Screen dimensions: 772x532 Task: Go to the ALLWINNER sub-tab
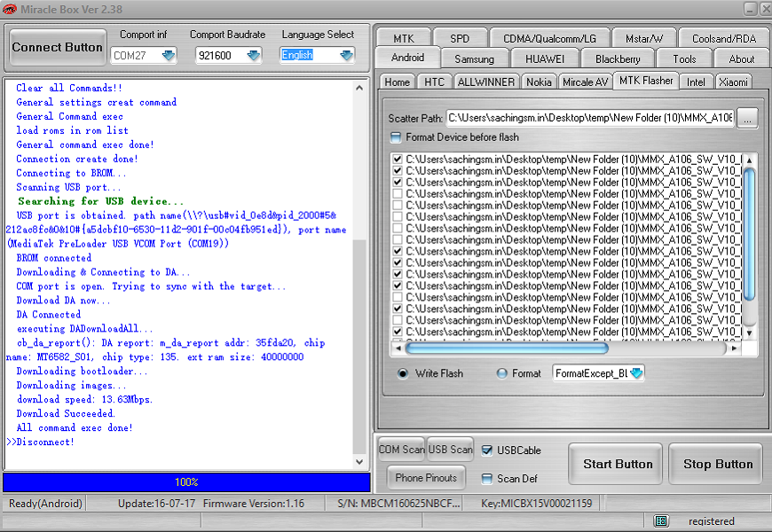point(486,82)
